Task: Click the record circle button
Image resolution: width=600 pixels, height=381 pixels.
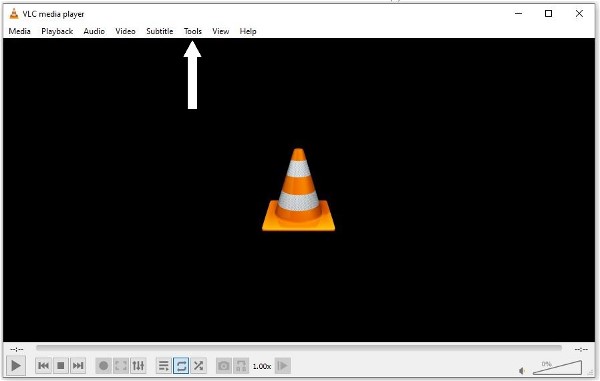Action: pos(103,366)
